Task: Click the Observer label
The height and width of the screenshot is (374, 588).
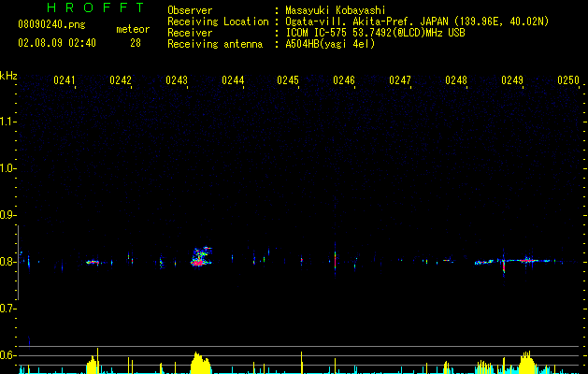Action: click(190, 10)
